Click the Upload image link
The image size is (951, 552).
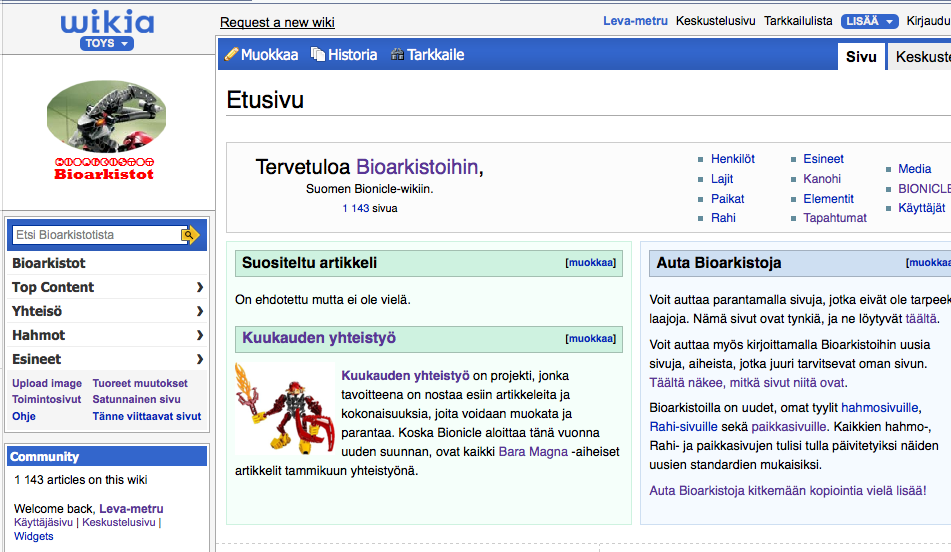point(47,383)
